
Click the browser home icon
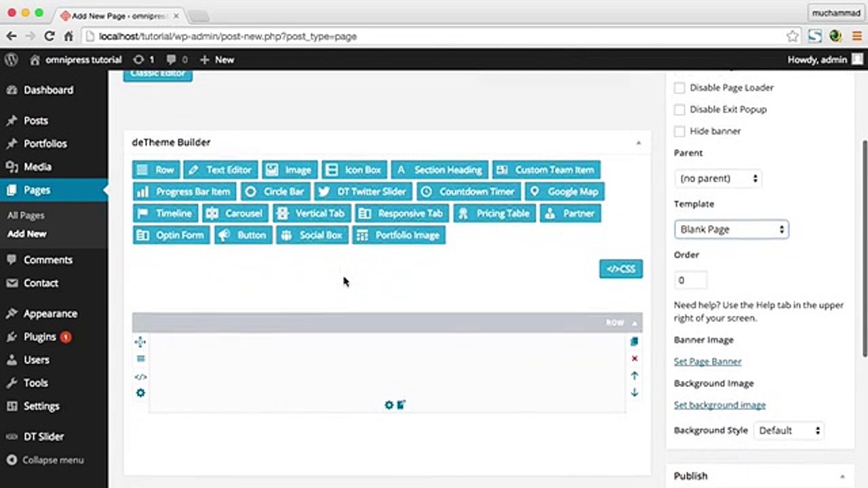[68, 37]
